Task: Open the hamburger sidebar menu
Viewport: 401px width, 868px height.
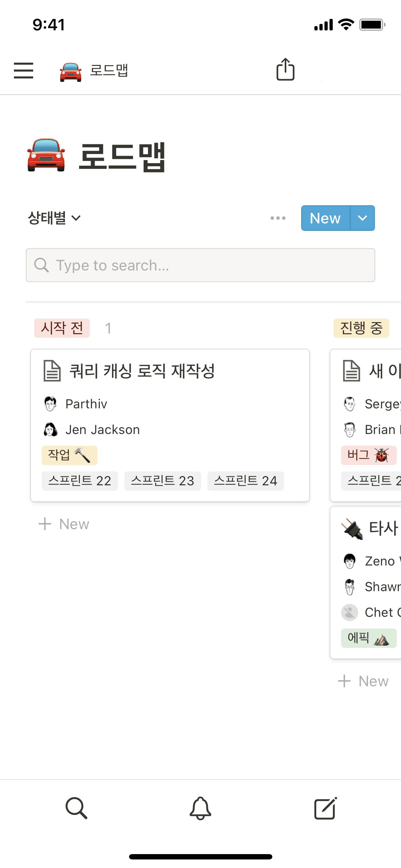Action: pyautogui.click(x=24, y=71)
